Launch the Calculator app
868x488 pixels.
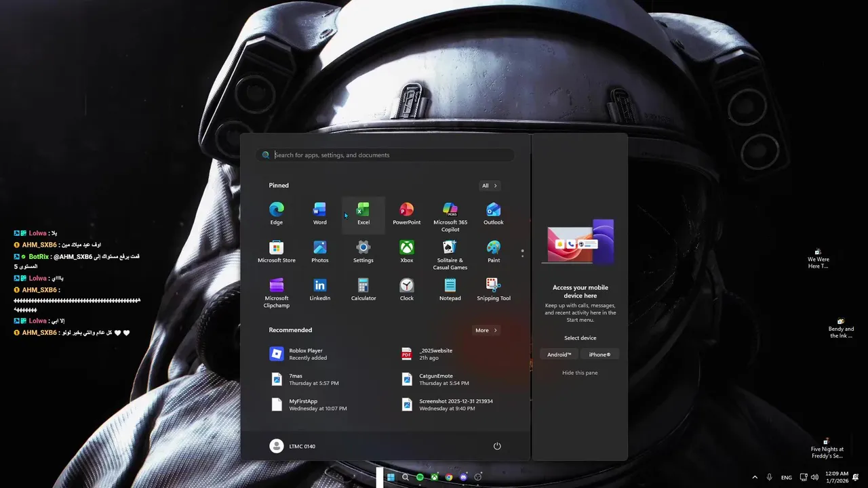[363, 289]
